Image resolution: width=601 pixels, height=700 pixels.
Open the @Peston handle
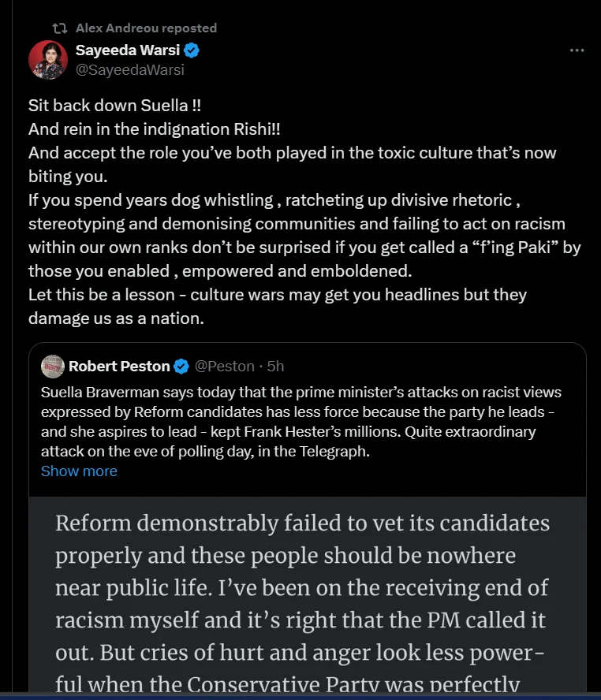click(225, 367)
